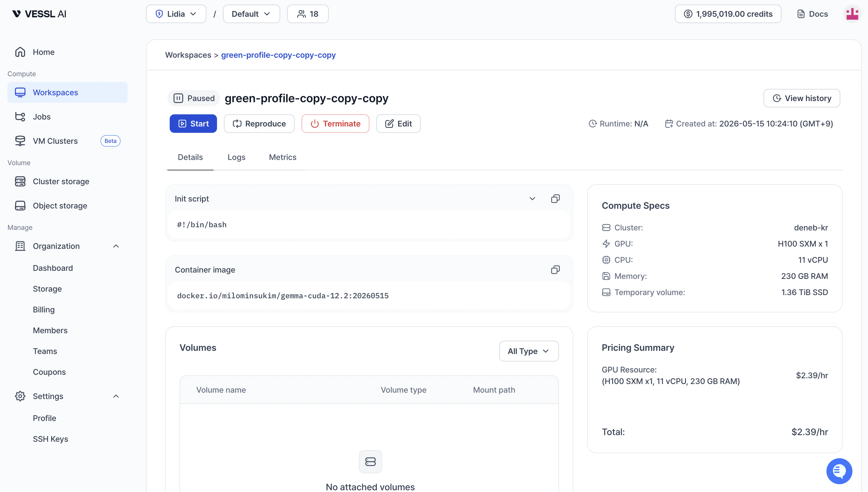Click the deneb-kr cluster value
The height and width of the screenshot is (492, 868).
tap(811, 228)
